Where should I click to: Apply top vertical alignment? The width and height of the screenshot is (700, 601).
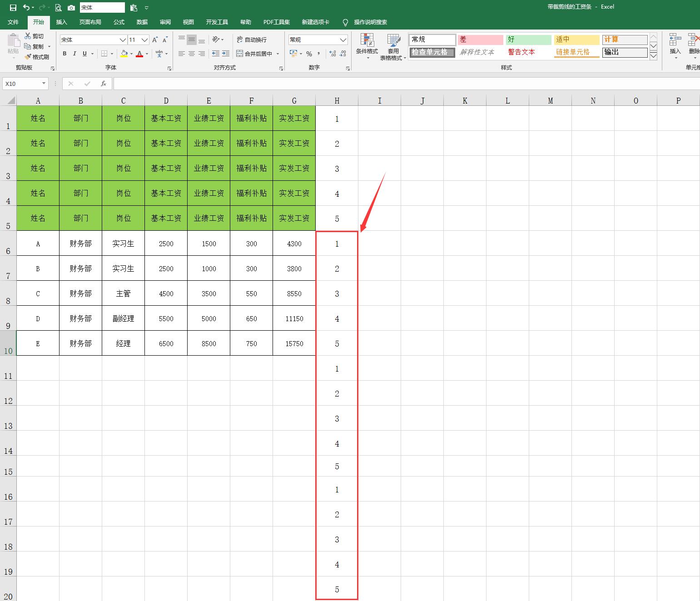click(x=182, y=40)
